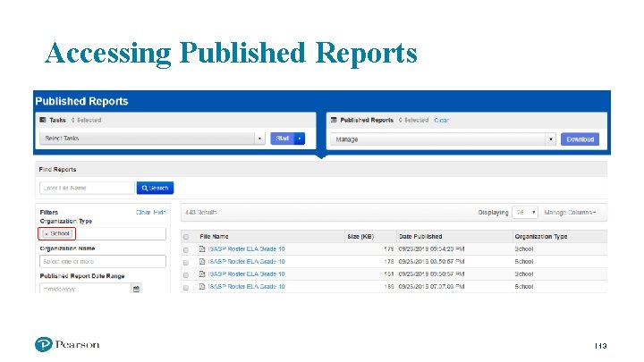The width and height of the screenshot is (644, 362).
Task: Open the Select Tasks dropdown
Action: coord(152,139)
